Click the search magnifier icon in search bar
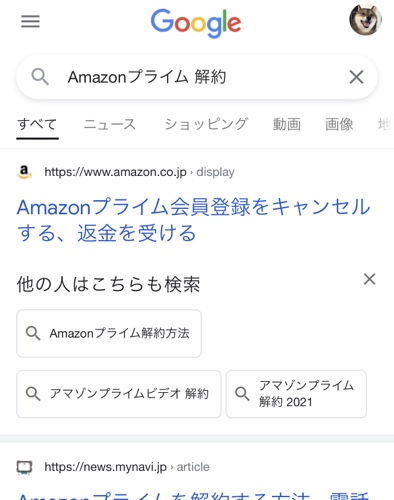394x500 pixels. tap(40, 77)
